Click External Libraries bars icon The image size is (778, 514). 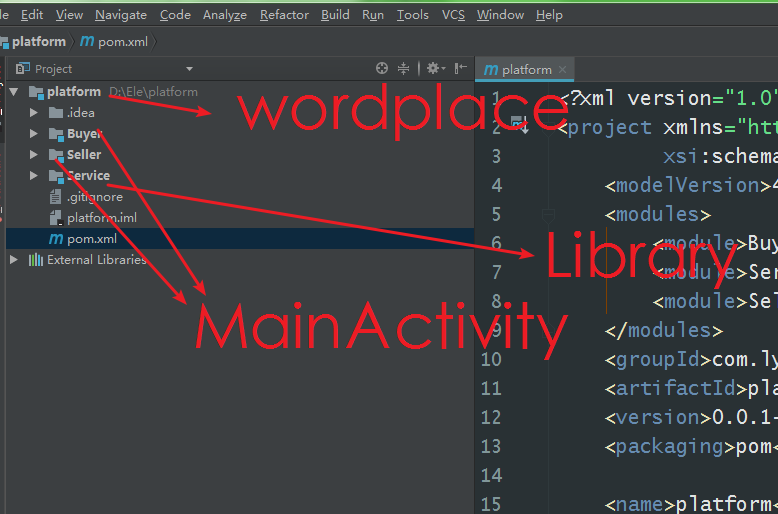(x=36, y=259)
